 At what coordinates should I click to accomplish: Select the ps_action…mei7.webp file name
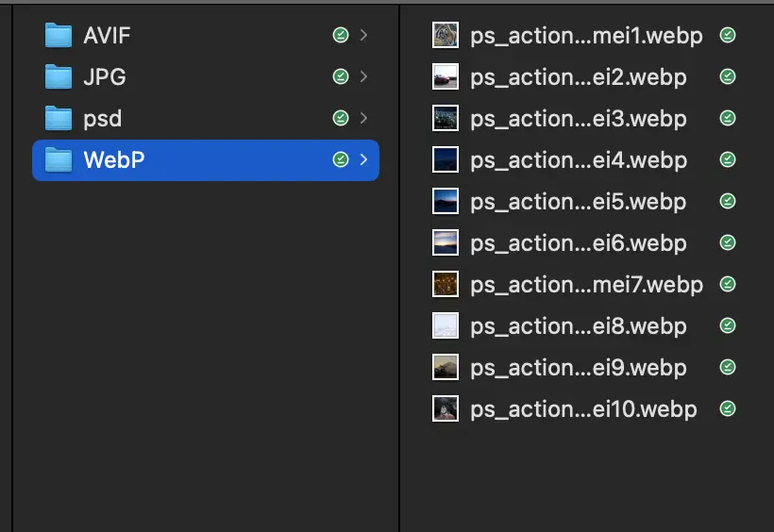pos(586,285)
